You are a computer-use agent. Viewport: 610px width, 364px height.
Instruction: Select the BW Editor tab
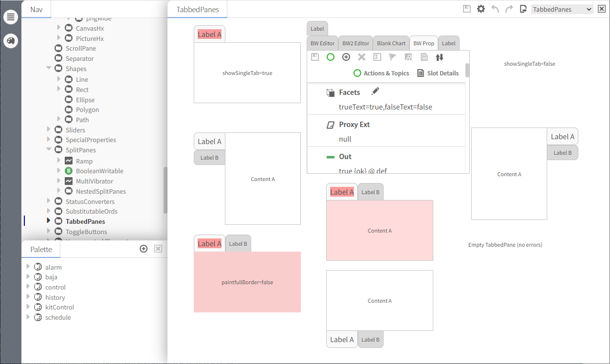[322, 43]
